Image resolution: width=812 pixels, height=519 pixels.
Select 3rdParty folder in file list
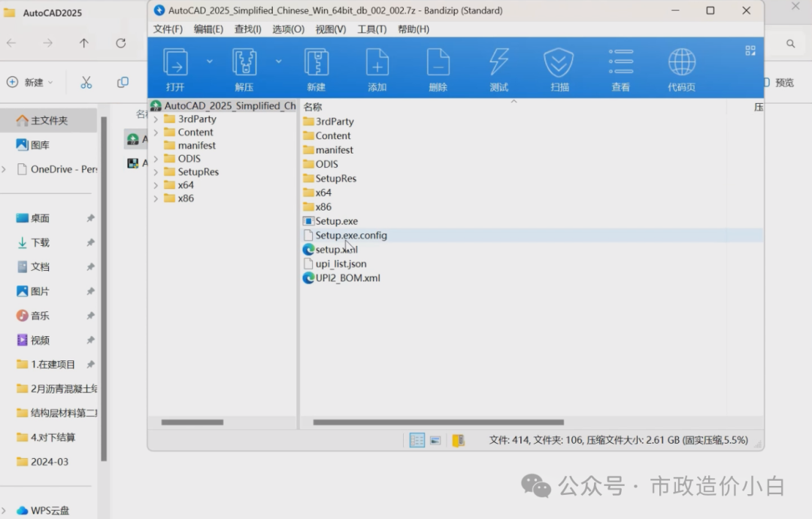click(x=329, y=121)
